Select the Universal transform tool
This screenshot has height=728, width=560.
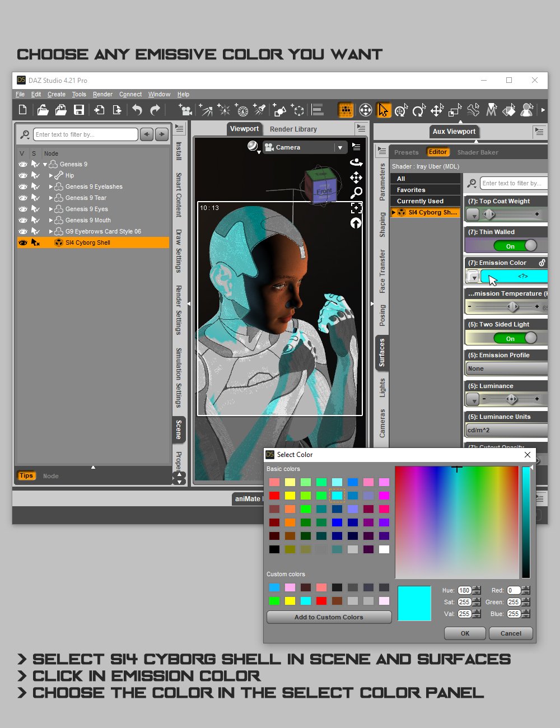tap(401, 110)
